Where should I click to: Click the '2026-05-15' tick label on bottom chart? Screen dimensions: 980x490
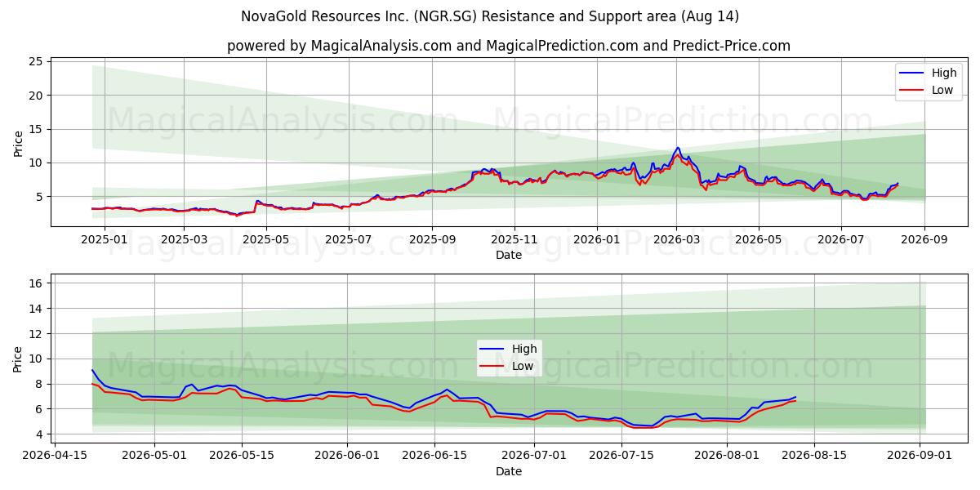[242, 457]
